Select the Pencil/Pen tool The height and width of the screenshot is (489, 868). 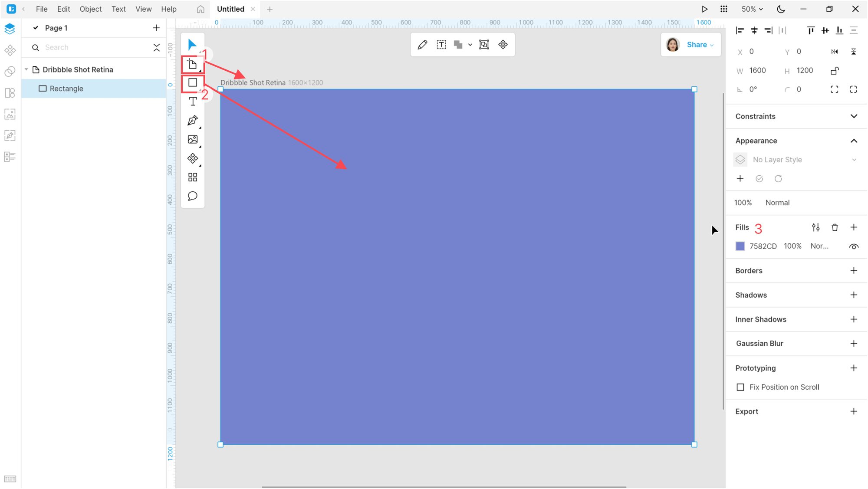tap(193, 121)
